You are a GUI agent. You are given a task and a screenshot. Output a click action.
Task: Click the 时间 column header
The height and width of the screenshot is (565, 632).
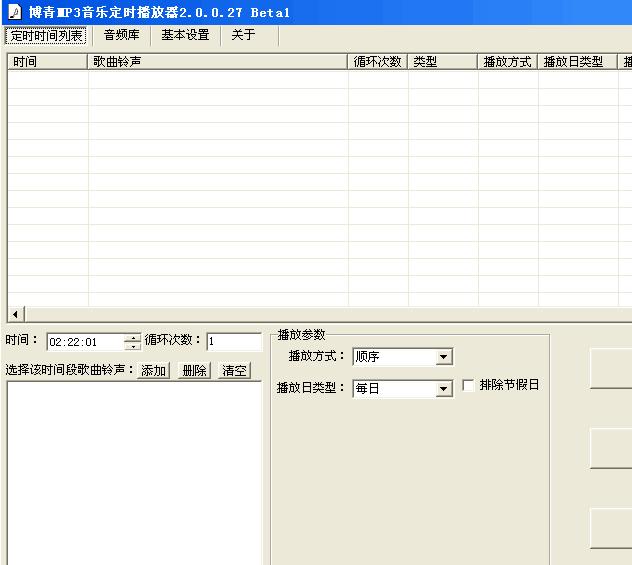[47, 62]
